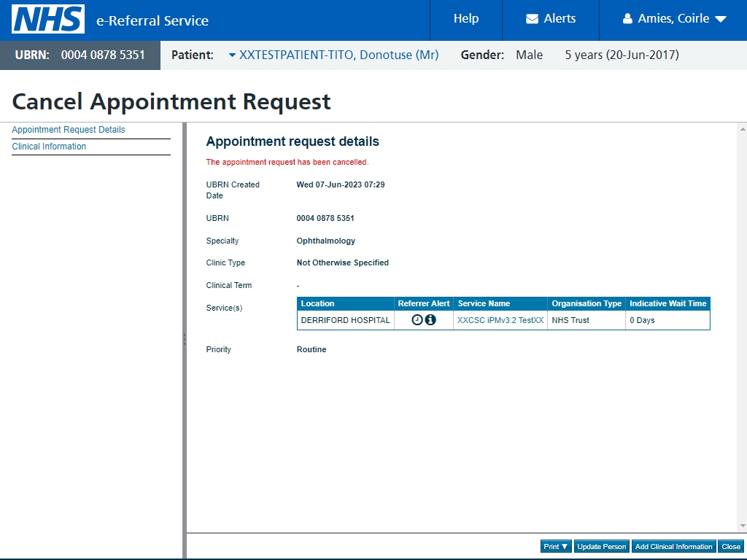Click the user profile icon
The image size is (747, 560).
click(627, 18)
